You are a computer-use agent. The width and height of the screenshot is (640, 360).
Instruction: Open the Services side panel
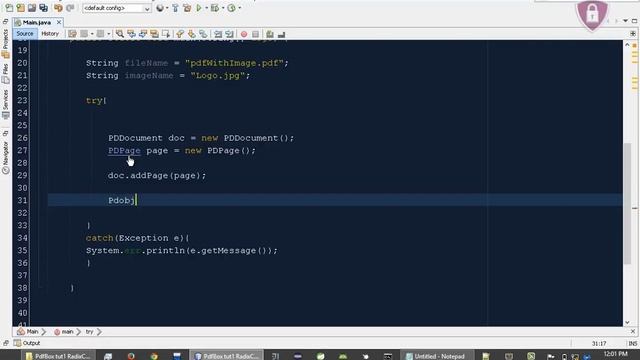coord(5,104)
